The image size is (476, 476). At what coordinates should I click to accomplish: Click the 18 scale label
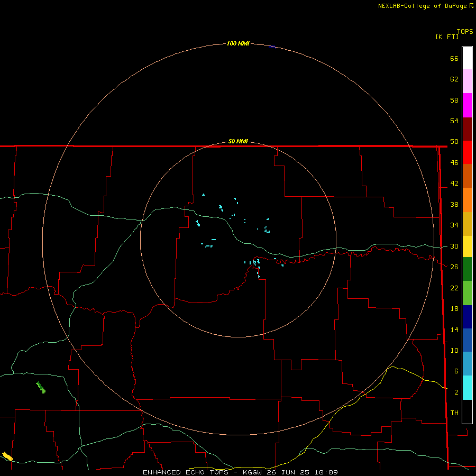coord(454,309)
